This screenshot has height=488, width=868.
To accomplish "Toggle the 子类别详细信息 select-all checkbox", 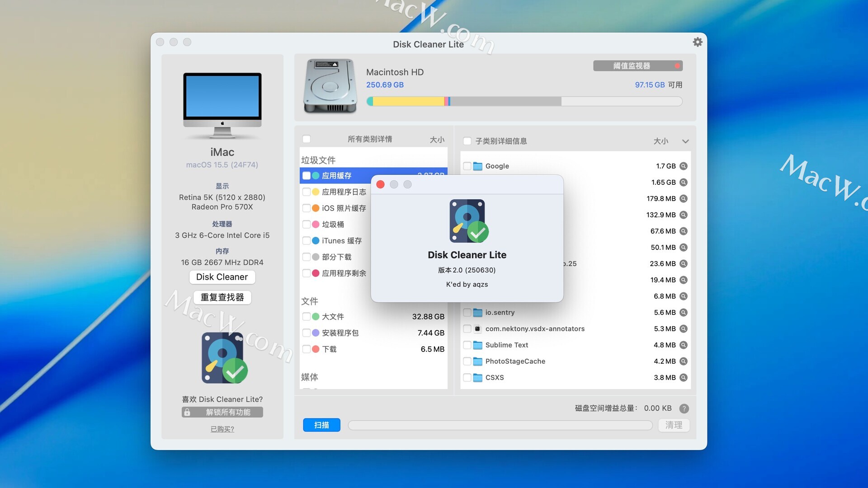I will point(467,141).
